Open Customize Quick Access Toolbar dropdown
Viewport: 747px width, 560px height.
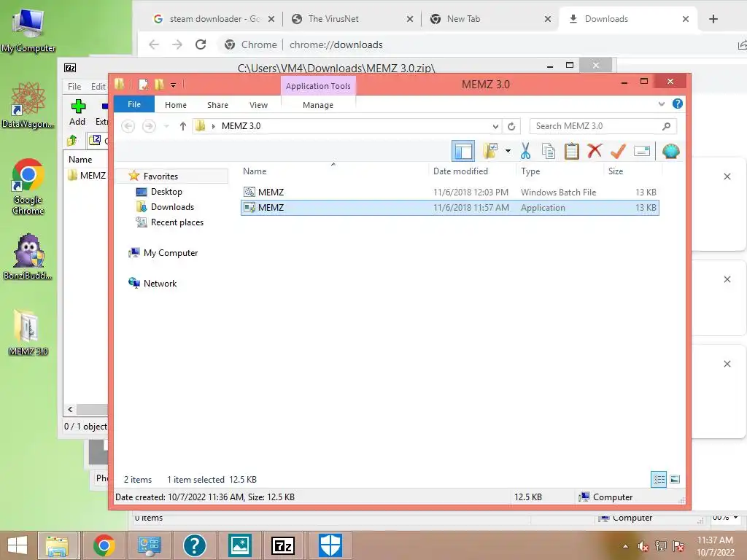(x=173, y=85)
